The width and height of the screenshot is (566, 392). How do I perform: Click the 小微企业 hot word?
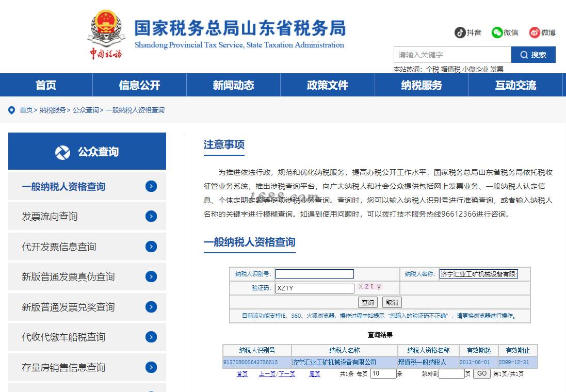click(475, 69)
